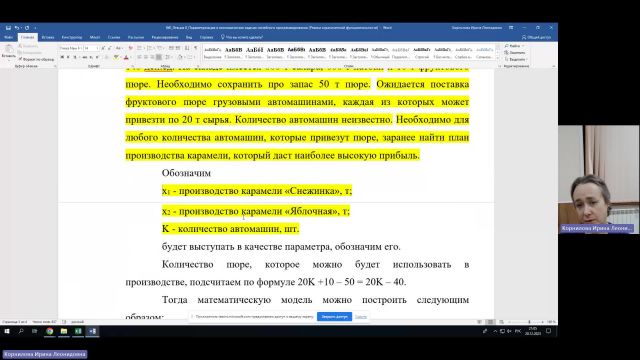This screenshot has height=360, width=640.
Task: Click the bulleted list icon
Action: click(140, 48)
